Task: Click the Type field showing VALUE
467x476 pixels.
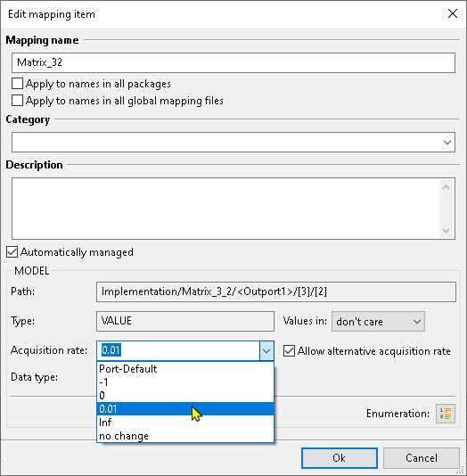Action: coord(185,321)
